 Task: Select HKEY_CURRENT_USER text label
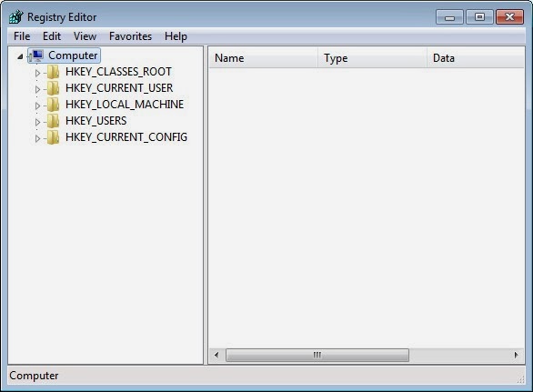click(x=119, y=87)
